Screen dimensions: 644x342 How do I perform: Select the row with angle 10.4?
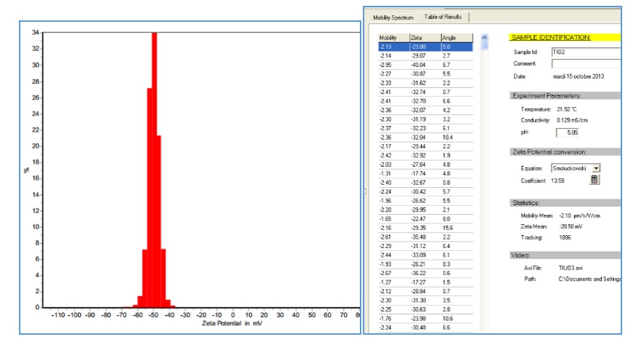[x=425, y=137]
